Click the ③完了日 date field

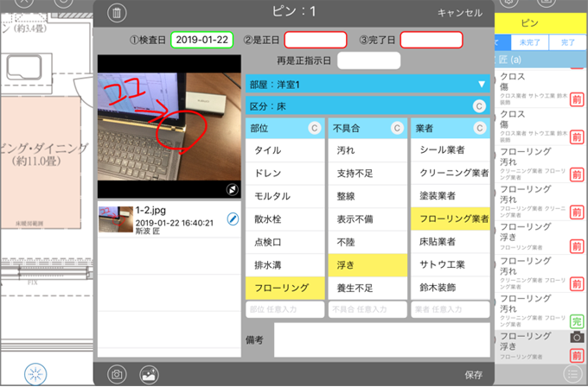click(431, 40)
